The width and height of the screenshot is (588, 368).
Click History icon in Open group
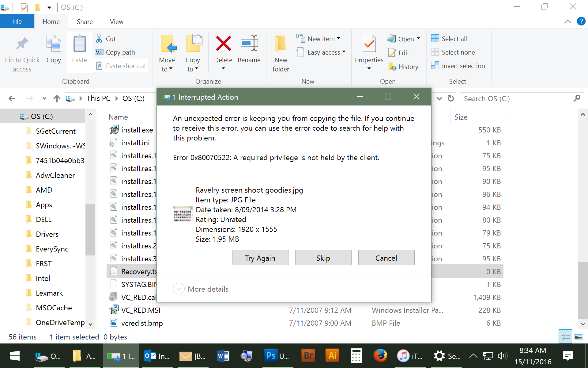392,67
